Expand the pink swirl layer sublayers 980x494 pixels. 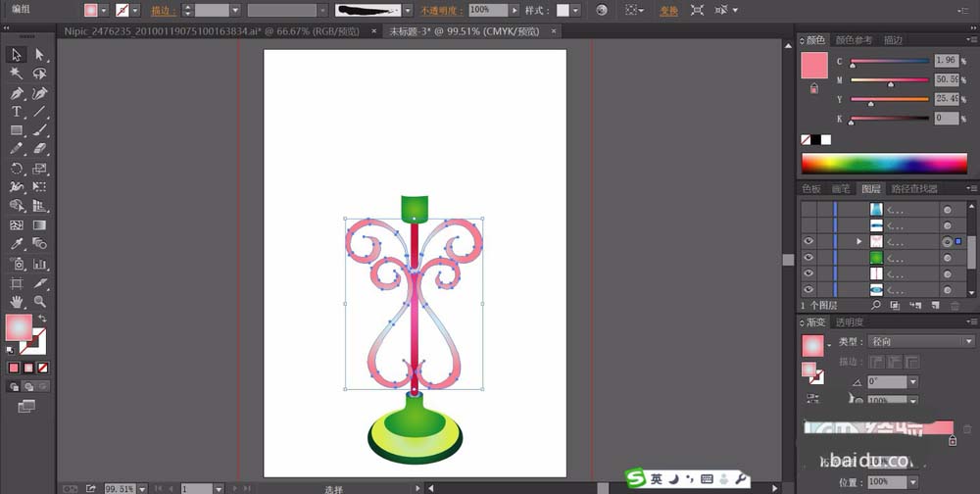coord(858,241)
